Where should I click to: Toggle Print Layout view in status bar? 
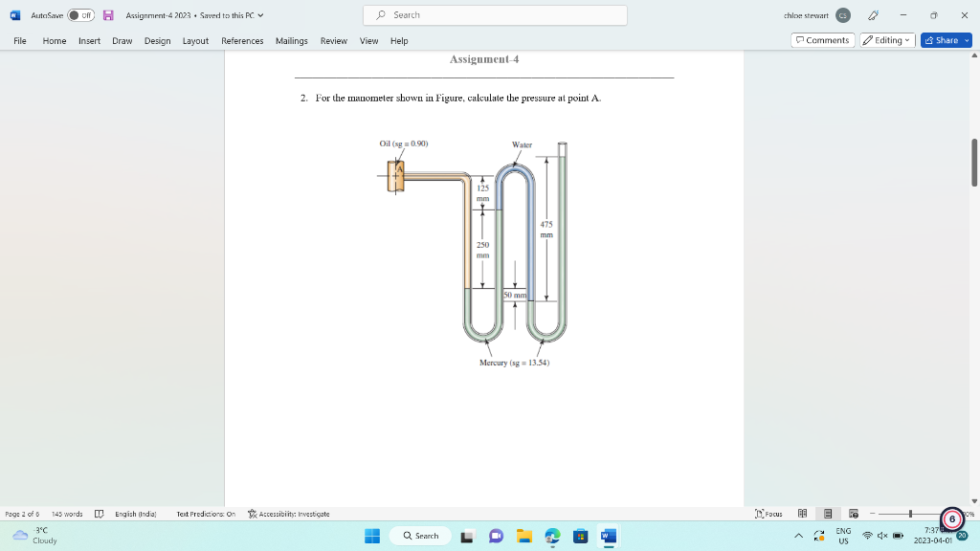pyautogui.click(x=826, y=514)
